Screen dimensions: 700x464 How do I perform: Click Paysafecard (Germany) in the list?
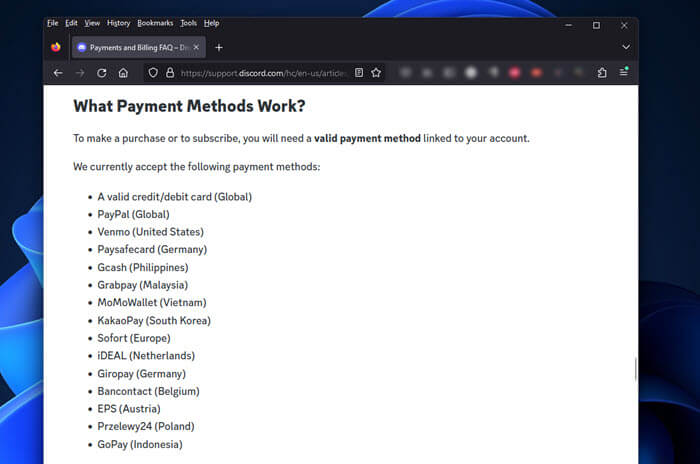[152, 250]
